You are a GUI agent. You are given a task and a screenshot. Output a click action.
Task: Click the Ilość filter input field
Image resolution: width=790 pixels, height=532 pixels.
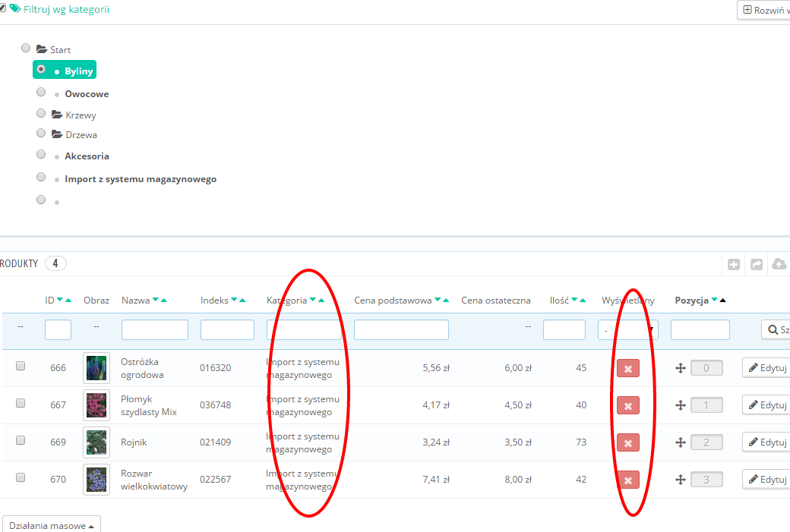coord(564,329)
